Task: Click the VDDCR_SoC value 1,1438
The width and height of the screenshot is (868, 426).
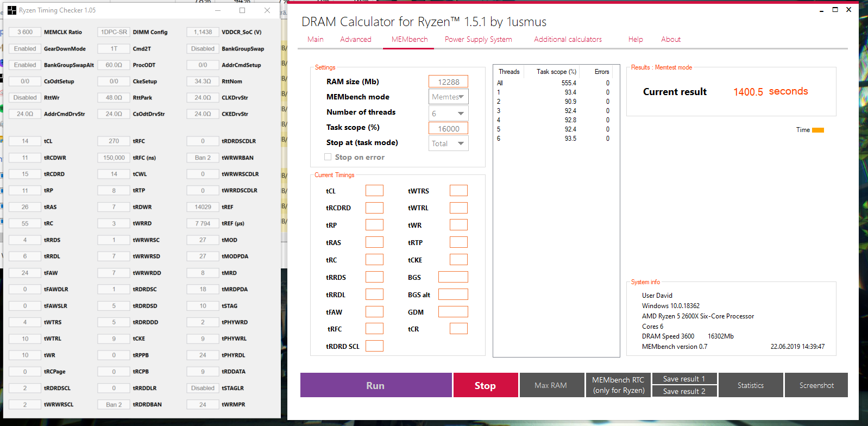Action: 203,32
